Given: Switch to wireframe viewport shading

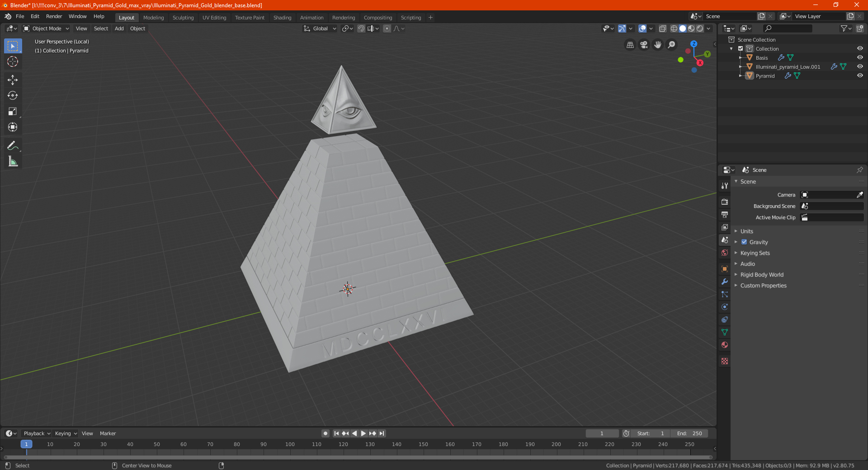Looking at the screenshot, I should click(x=674, y=28).
